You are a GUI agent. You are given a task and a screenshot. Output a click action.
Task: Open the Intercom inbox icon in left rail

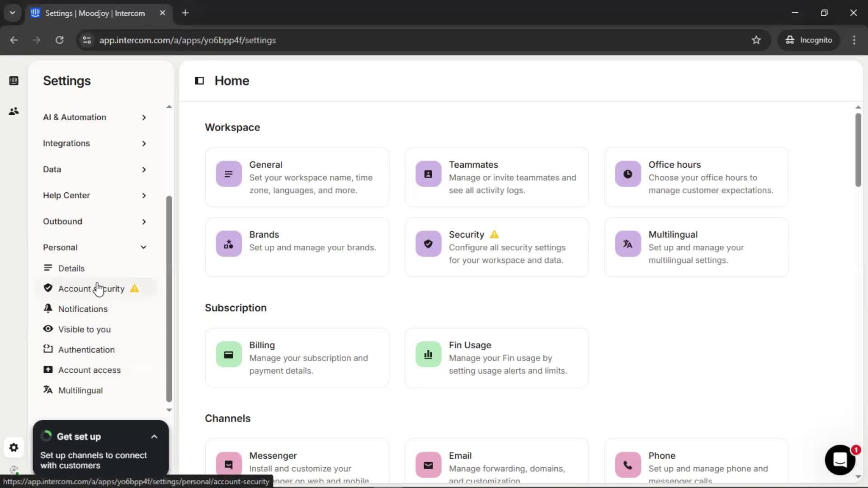tap(14, 81)
